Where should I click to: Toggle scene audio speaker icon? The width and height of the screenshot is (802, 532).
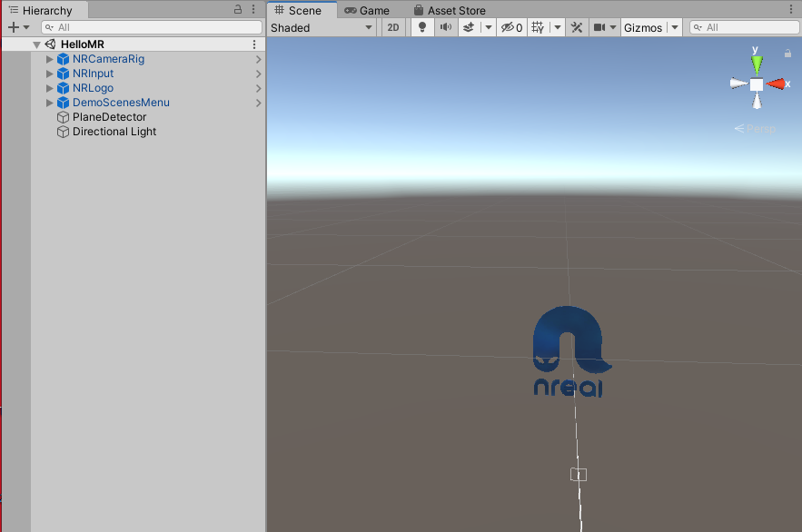(445, 27)
